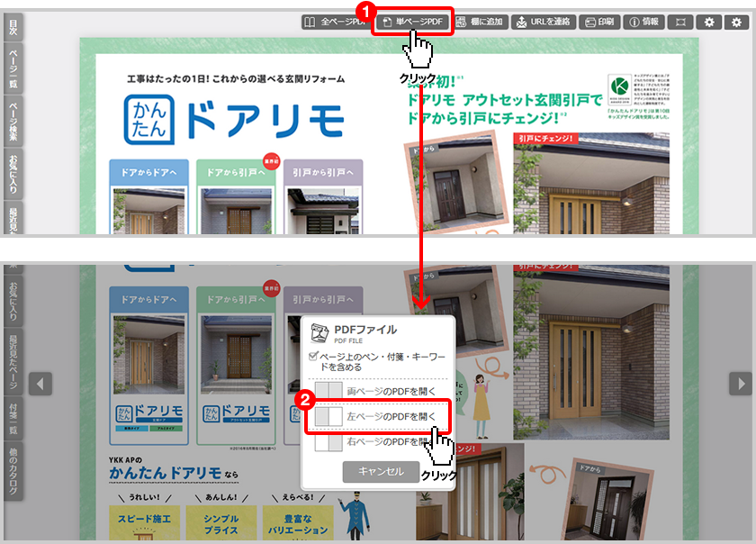756x544 pixels.
Task: Open the rightmost gear settings icon
Action: click(734, 22)
